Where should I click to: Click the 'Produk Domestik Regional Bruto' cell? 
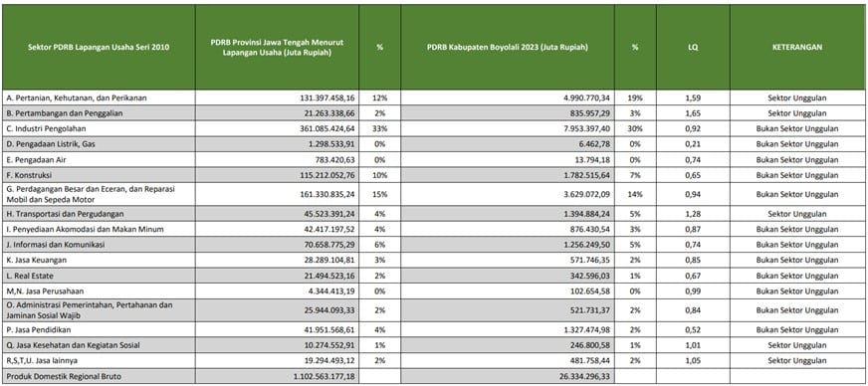tap(99, 377)
